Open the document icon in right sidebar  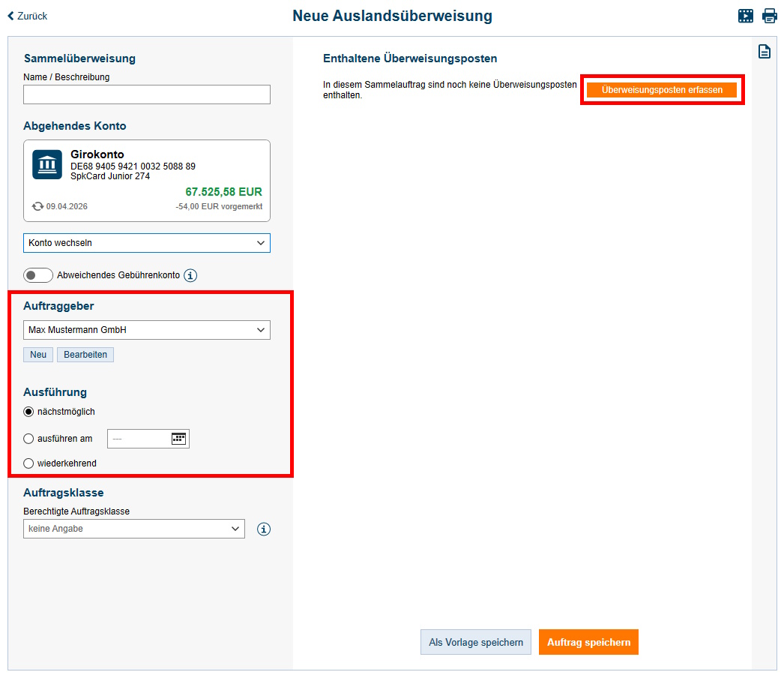pos(764,52)
